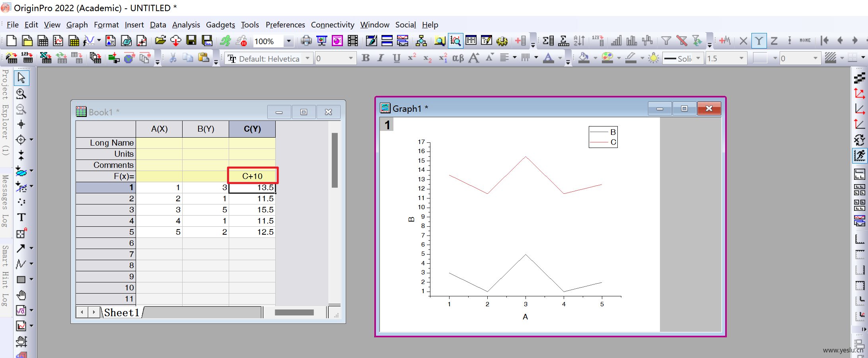Click the Import Excel icon
Viewport: 868px width, 358px height.
point(45,58)
